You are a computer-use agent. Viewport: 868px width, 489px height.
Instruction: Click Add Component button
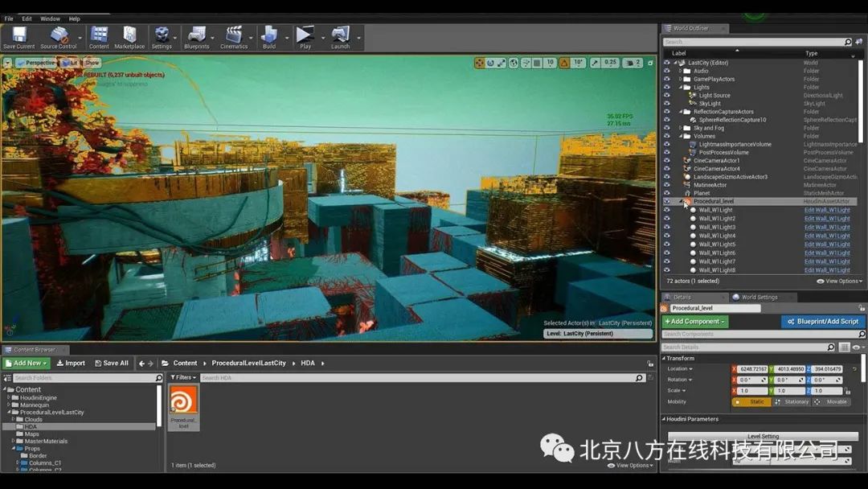tap(694, 321)
